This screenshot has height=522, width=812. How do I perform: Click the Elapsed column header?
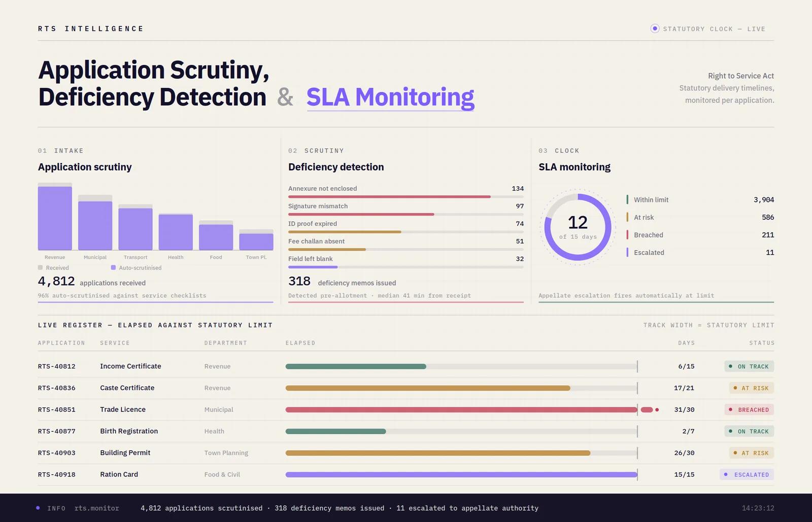[x=300, y=343]
